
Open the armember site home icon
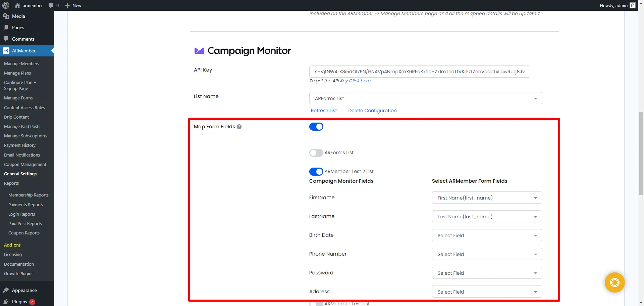pos(17,5)
